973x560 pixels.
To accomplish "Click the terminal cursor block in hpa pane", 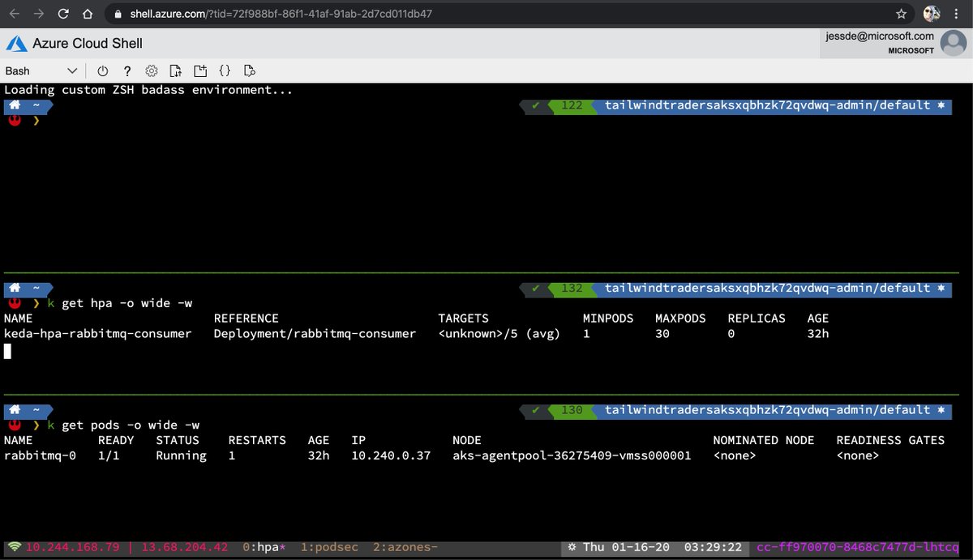I will pos(7,351).
